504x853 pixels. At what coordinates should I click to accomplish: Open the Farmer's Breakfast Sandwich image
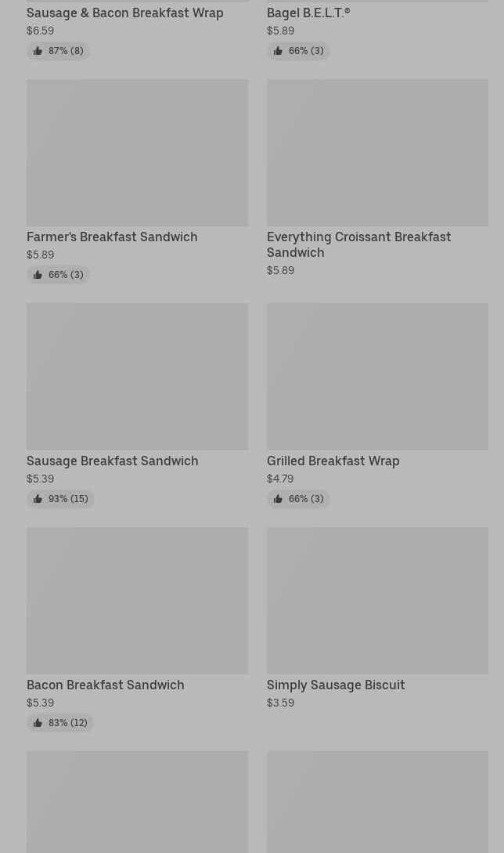[137, 153]
